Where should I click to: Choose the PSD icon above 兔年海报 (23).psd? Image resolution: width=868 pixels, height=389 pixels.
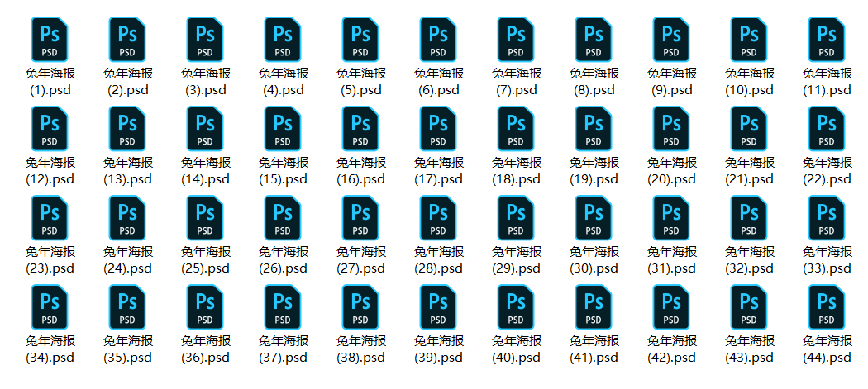[50, 217]
